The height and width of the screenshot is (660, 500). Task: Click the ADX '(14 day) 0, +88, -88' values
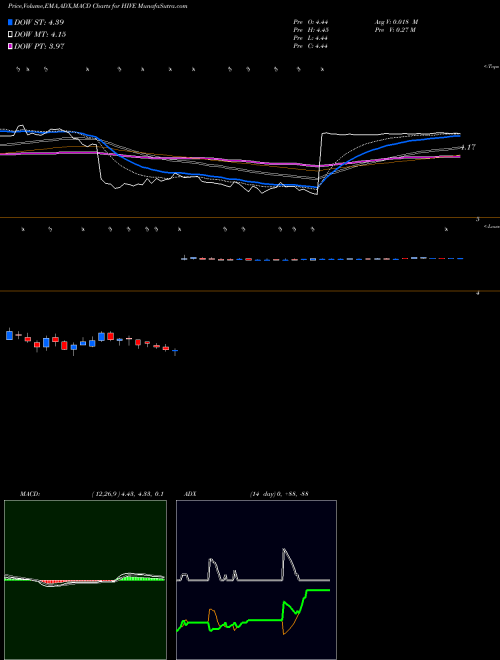pyautogui.click(x=279, y=494)
